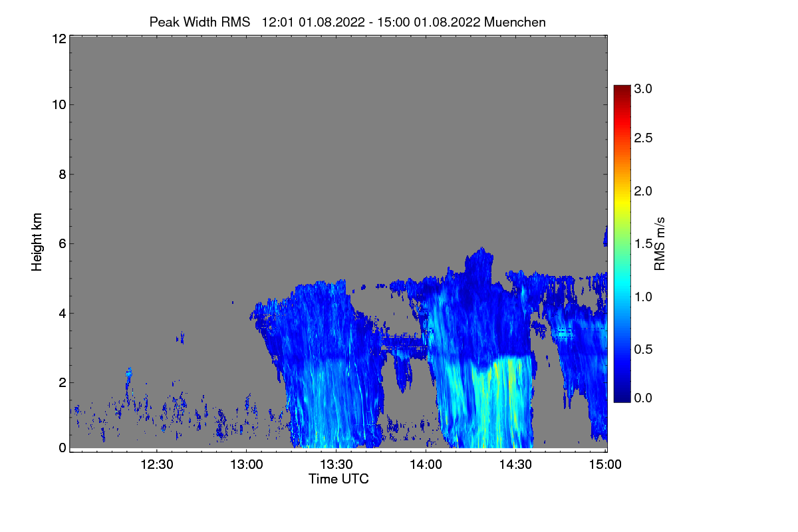Click colorbar value 2.5
Screen dimensions: 798x532
pyautogui.click(x=643, y=138)
